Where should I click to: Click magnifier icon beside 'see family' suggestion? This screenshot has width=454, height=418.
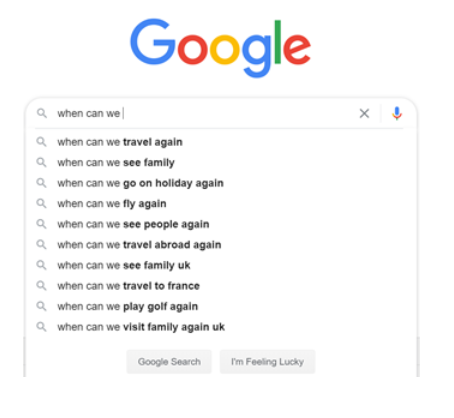(x=42, y=163)
